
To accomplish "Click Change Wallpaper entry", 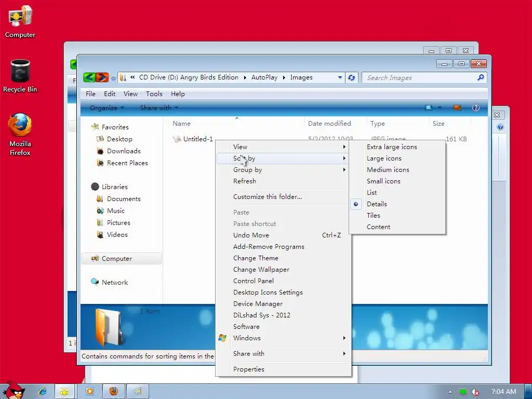I will pos(283,270).
